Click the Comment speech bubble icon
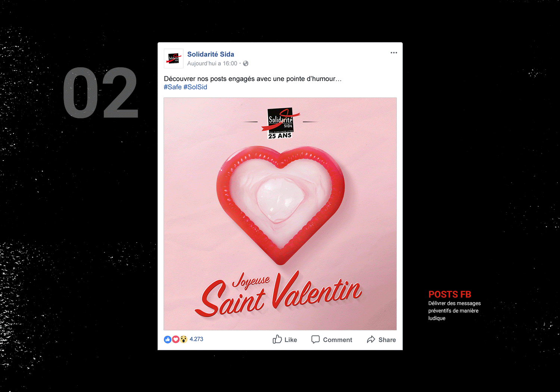Viewport: 560px width, 392px height. tap(315, 339)
